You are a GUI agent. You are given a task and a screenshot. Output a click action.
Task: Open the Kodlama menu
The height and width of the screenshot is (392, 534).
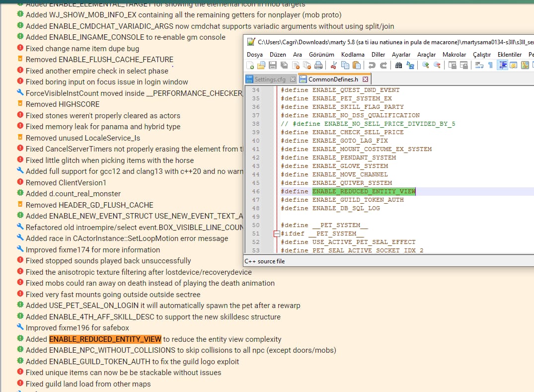point(353,55)
